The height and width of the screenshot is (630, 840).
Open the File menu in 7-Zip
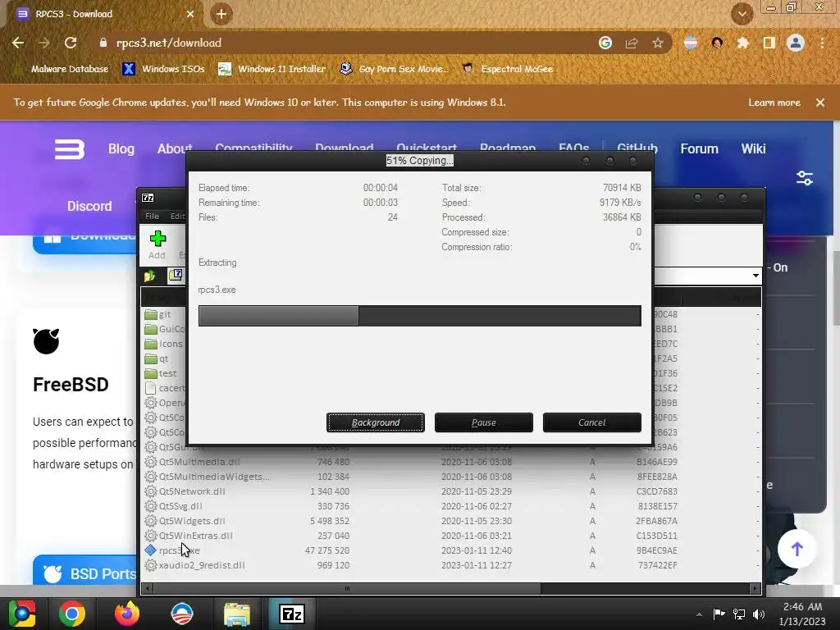pos(152,216)
